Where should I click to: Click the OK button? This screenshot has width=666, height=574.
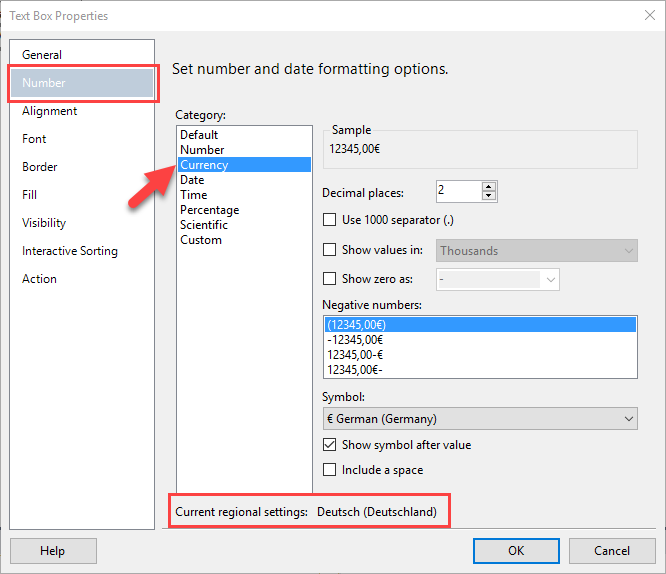[516, 551]
